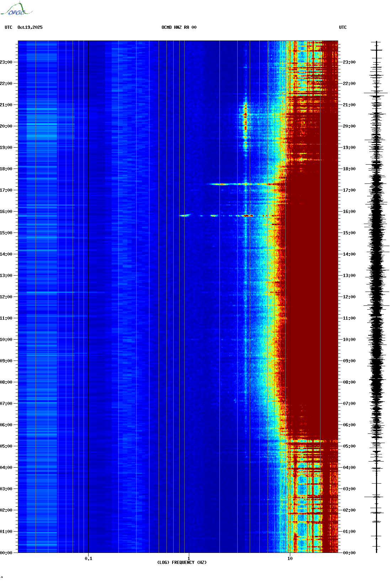Viewport: 392px width, 581px height.
Task: Click the left axis 00:00 time label
Action: tap(6, 553)
